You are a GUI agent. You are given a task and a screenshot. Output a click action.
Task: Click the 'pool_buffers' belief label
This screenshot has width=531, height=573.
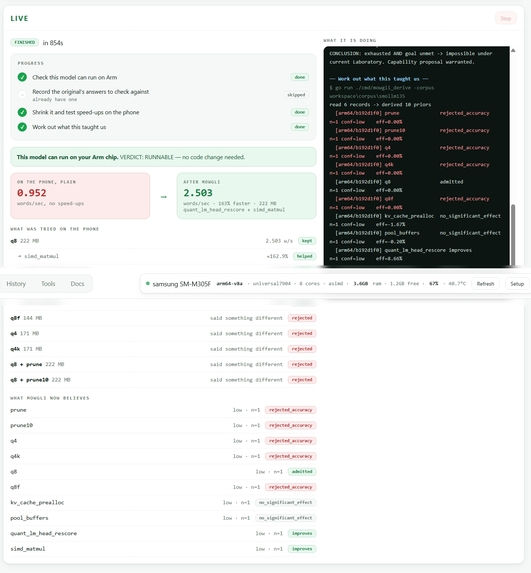click(x=29, y=518)
